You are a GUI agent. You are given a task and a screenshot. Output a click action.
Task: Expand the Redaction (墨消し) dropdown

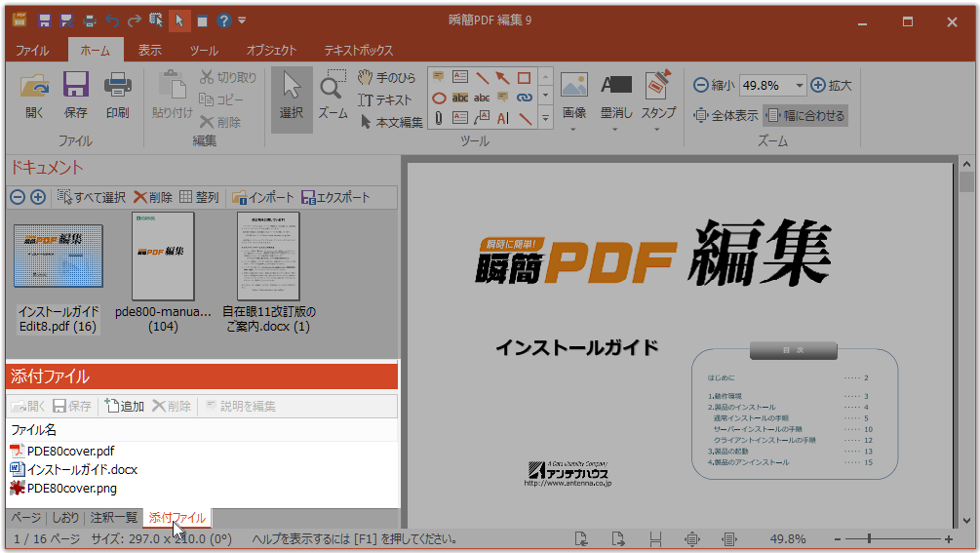pyautogui.click(x=615, y=130)
